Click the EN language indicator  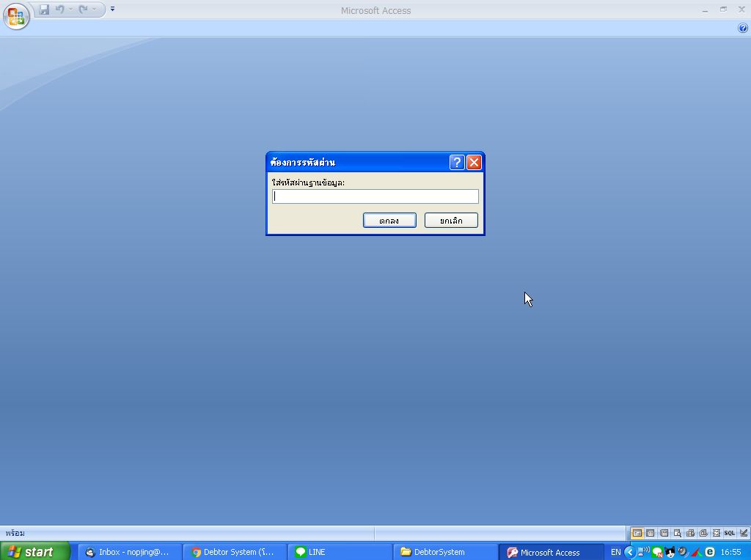[x=615, y=553]
